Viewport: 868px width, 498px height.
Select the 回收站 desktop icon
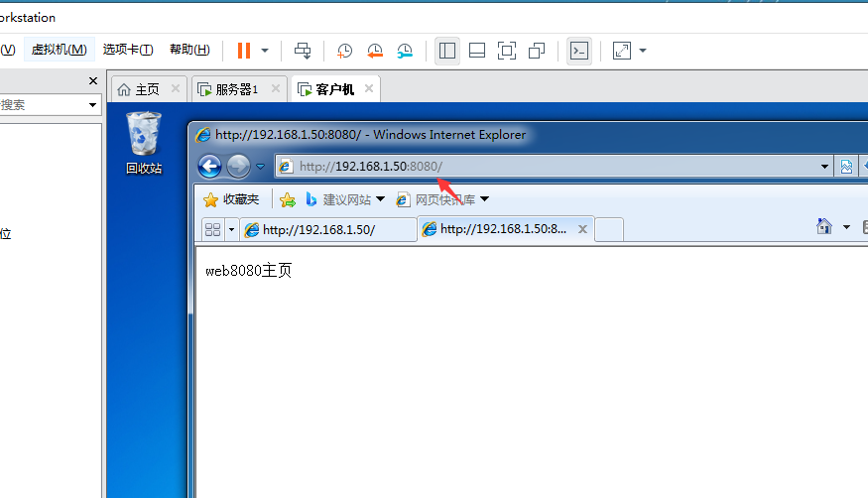point(144,143)
